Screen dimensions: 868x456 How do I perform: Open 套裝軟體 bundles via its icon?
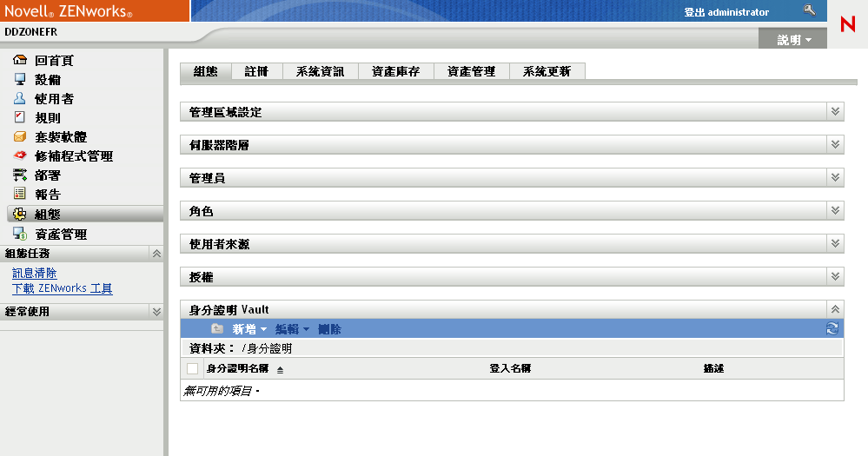tap(21, 137)
